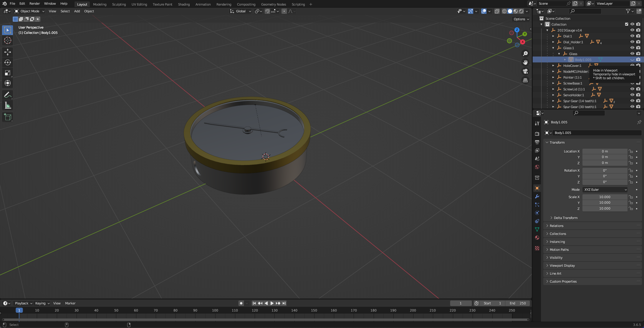This screenshot has height=328, width=644.
Task: Open the Material properties tab
Action: pyautogui.click(x=537, y=238)
